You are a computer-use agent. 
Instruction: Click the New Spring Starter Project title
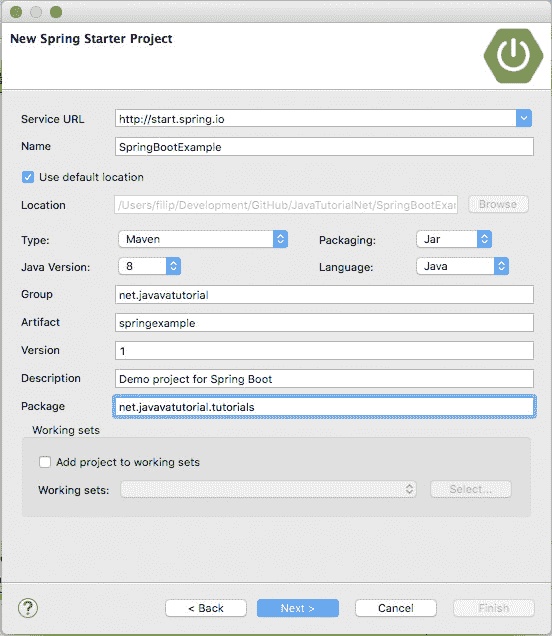pyautogui.click(x=91, y=39)
